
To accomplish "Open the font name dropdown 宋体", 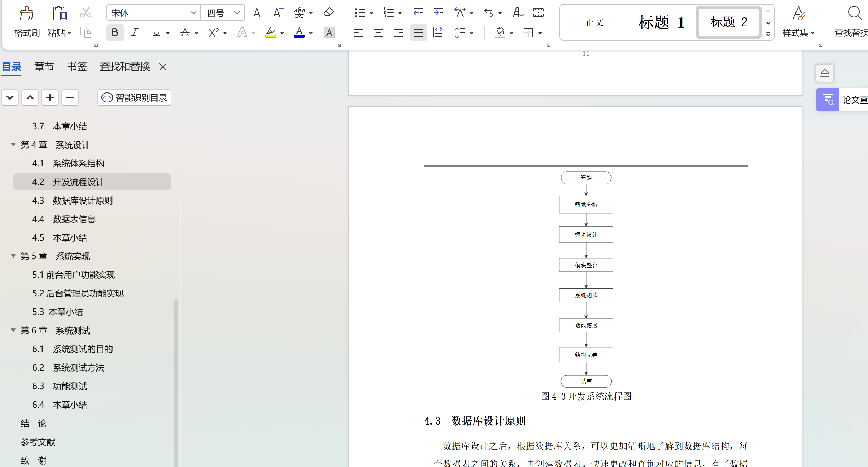I will point(193,13).
